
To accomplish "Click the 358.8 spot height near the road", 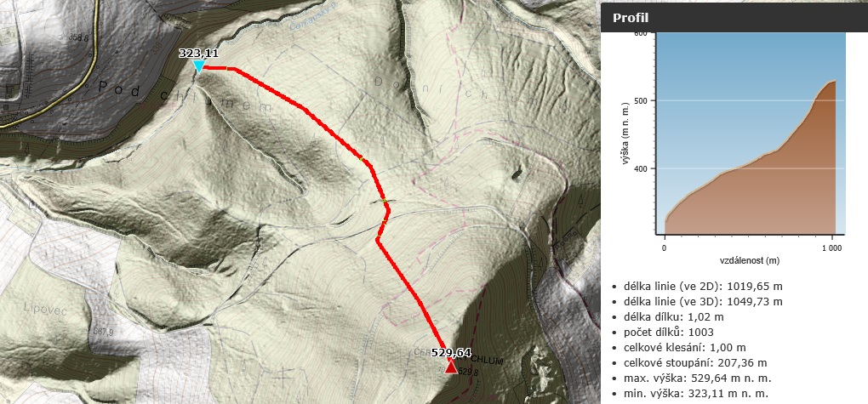I will point(78,38).
